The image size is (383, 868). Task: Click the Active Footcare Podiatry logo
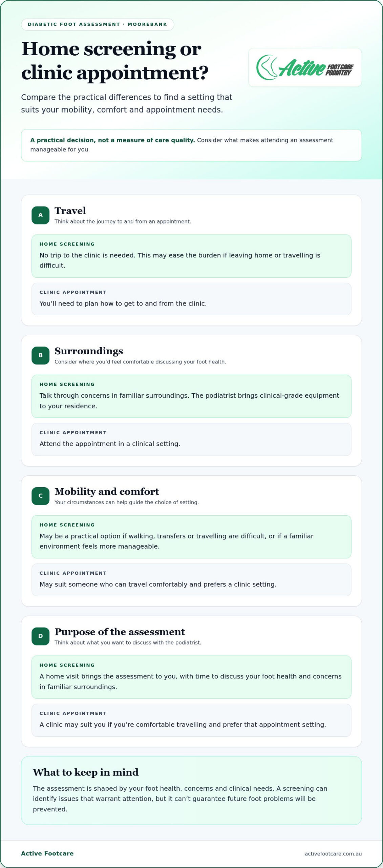click(x=305, y=67)
